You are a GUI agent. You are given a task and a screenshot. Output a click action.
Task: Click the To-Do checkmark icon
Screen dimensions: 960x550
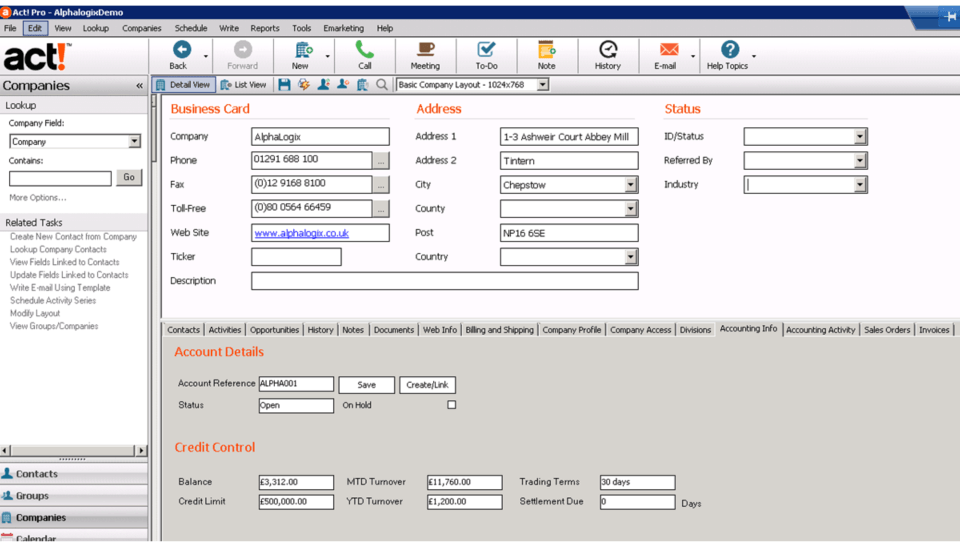tap(486, 49)
